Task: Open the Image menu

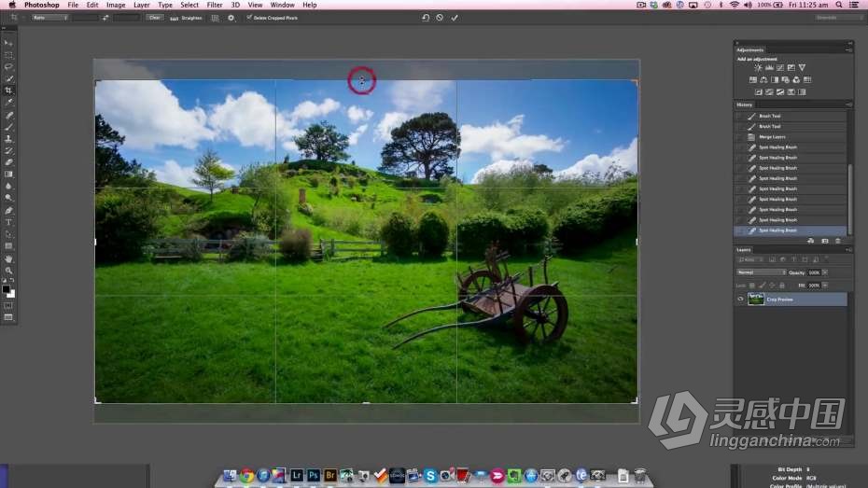Action: [115, 5]
